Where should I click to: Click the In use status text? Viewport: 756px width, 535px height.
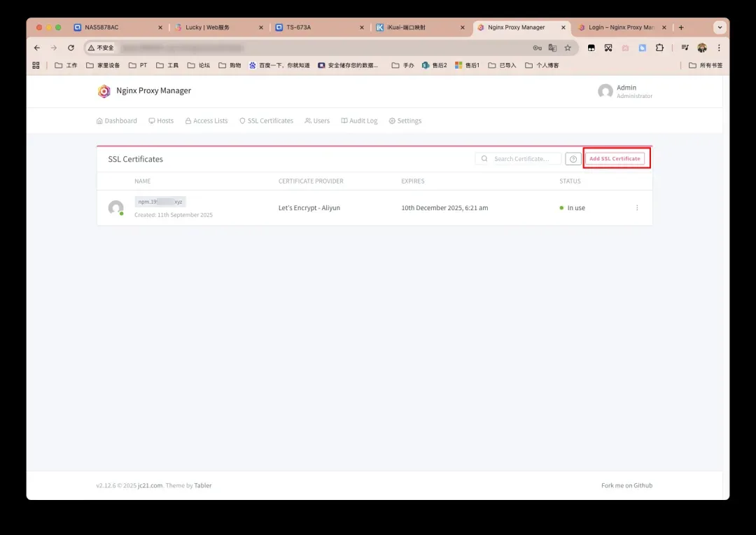(576, 208)
